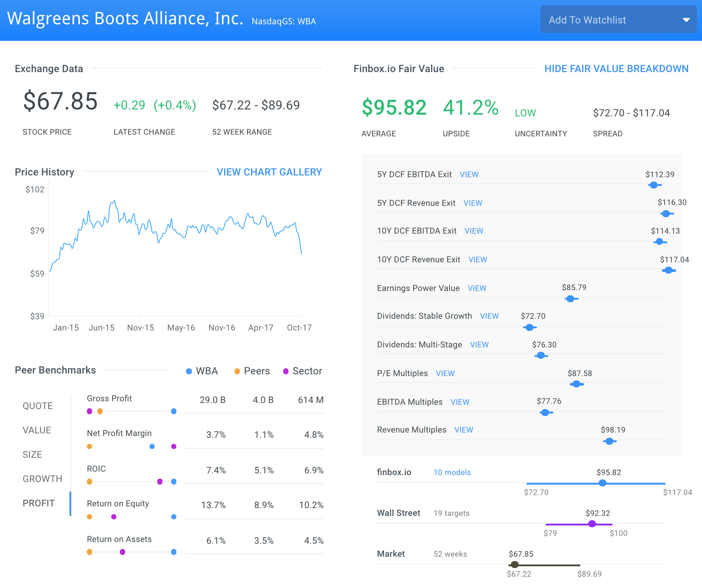Click the $76.30 Multi-Stage marker
Image resolution: width=702 pixels, height=588 pixels.
541,355
